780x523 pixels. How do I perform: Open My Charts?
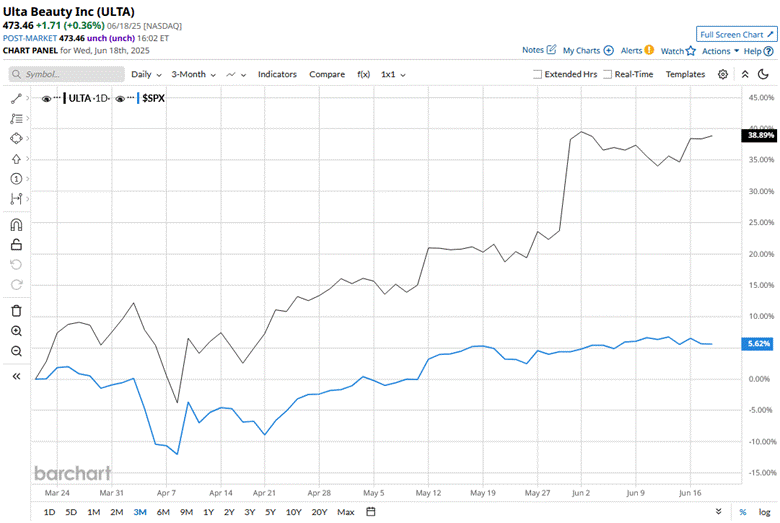pos(588,50)
